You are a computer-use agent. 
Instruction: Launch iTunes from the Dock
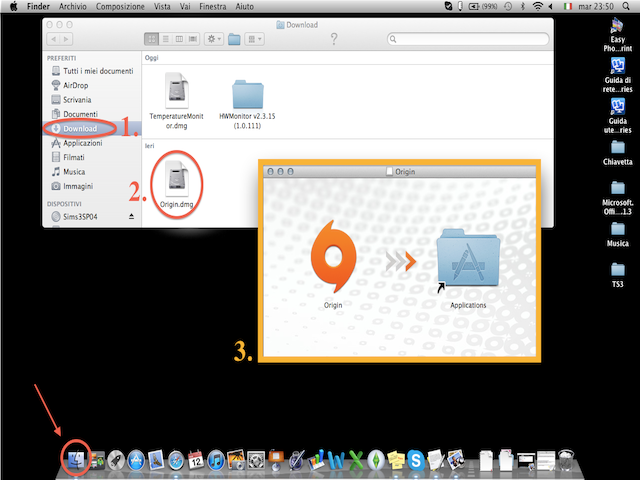(216, 461)
